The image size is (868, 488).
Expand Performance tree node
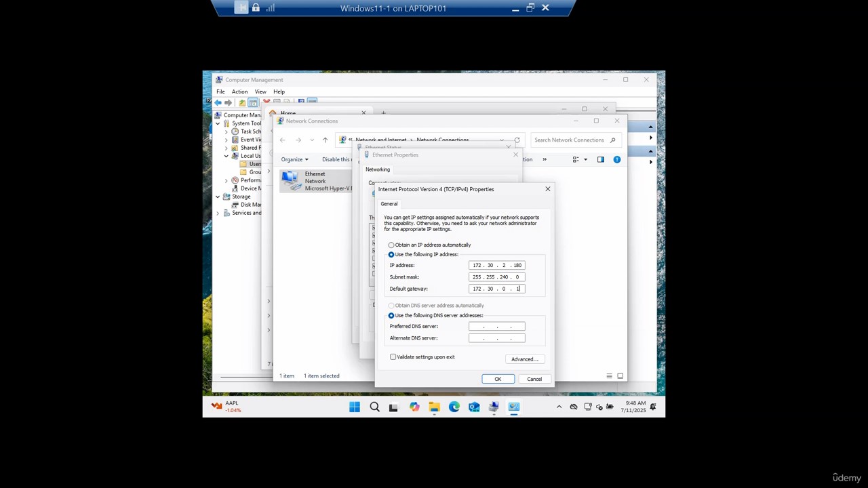[x=226, y=180]
